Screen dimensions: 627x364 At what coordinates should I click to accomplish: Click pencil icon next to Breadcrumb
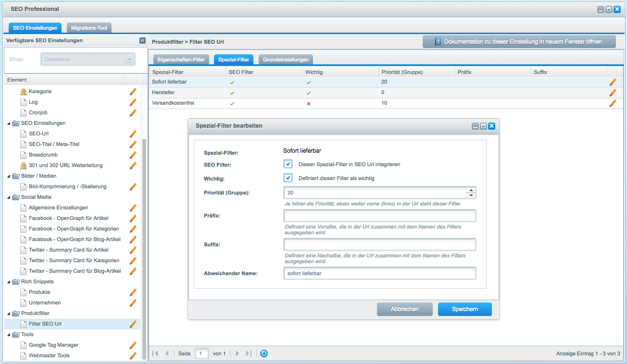pyautogui.click(x=133, y=155)
